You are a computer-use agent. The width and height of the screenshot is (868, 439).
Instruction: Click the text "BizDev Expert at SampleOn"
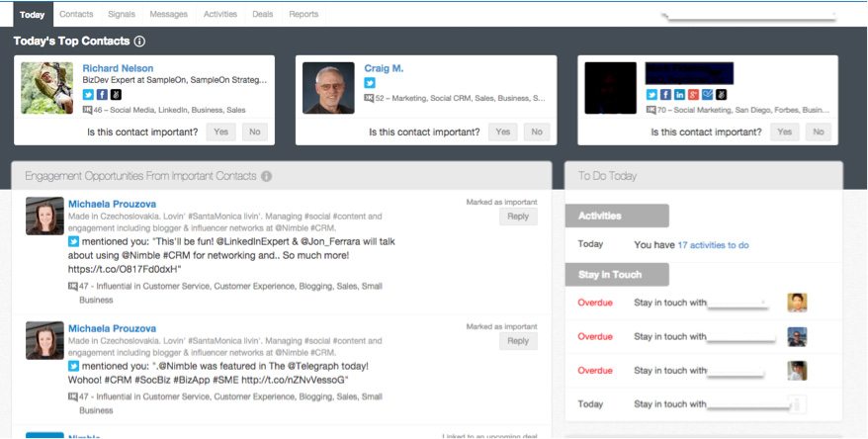tap(135, 80)
